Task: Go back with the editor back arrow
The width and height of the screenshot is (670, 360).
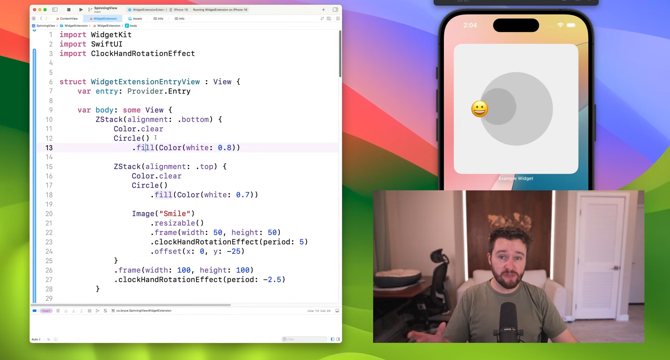Action: coord(41,19)
